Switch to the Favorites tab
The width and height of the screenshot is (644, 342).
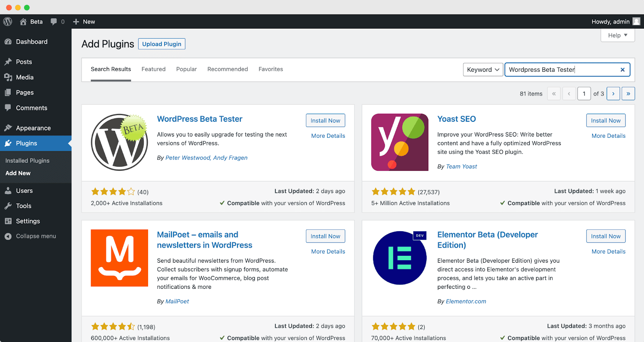pyautogui.click(x=271, y=69)
